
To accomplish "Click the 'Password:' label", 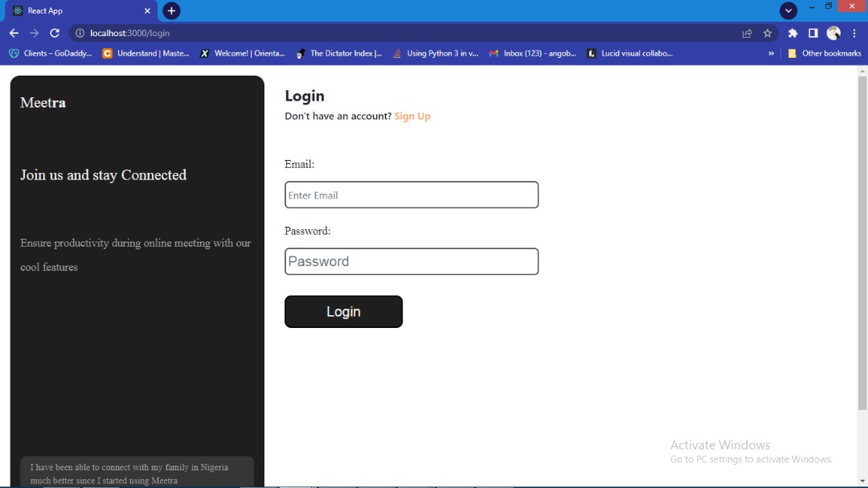I will pos(307,231).
